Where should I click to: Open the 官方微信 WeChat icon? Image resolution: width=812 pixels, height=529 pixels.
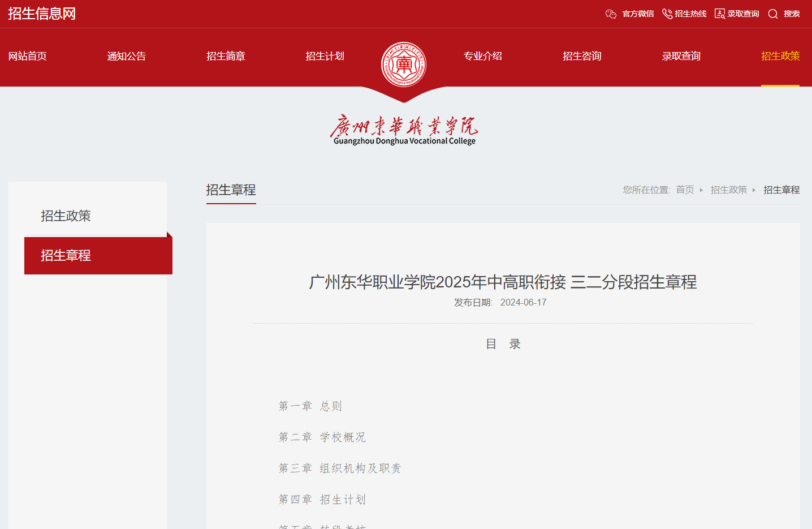tap(611, 14)
